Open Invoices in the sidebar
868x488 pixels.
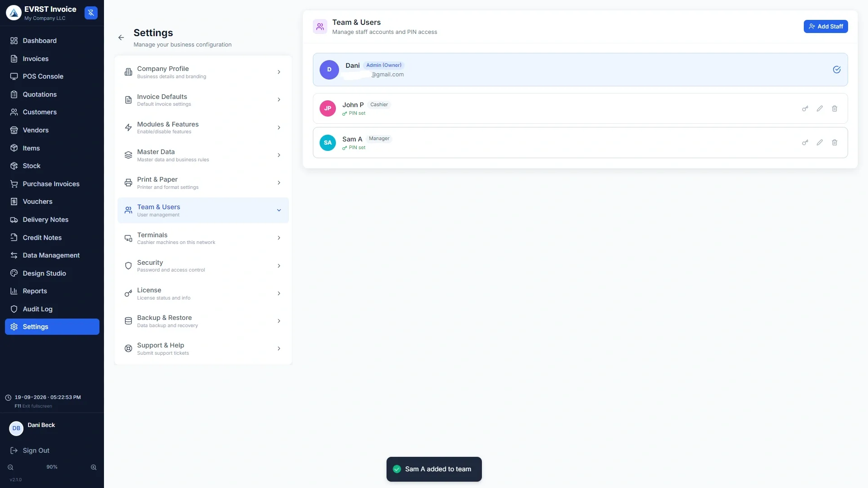(52, 59)
